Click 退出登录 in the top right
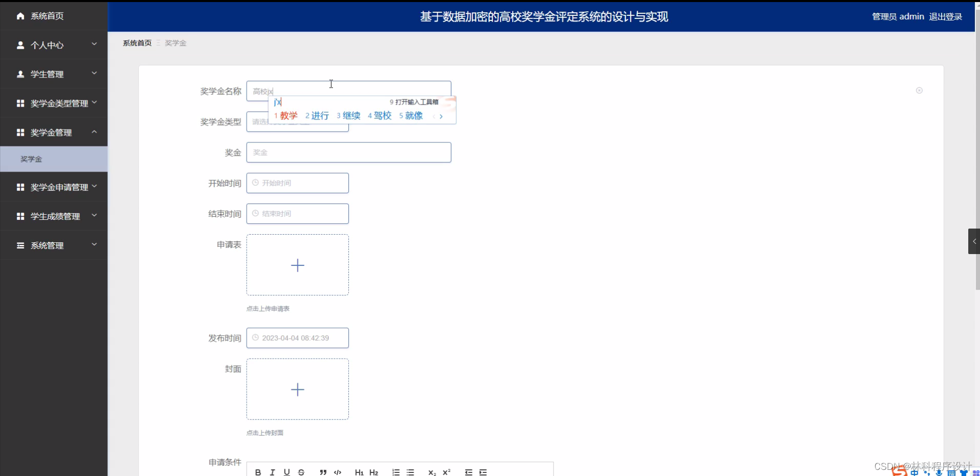The width and height of the screenshot is (980, 476). (945, 16)
